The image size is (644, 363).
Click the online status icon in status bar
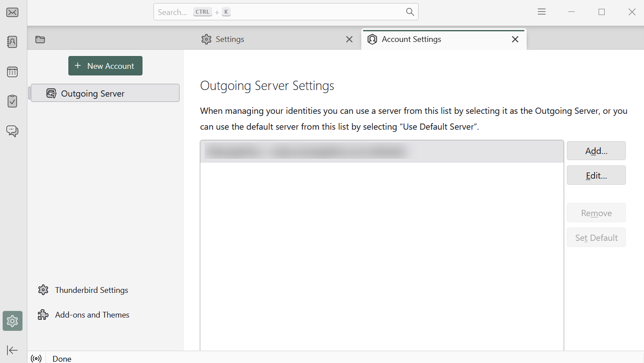pos(37,358)
